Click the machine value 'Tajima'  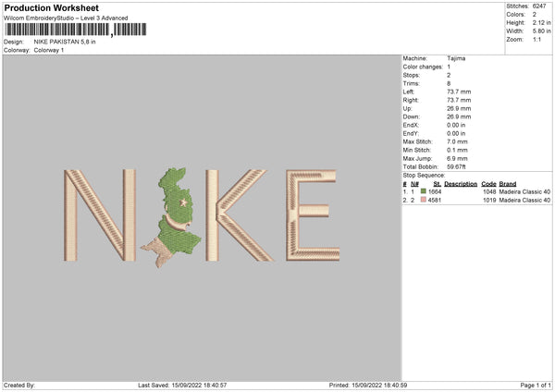tap(456, 58)
